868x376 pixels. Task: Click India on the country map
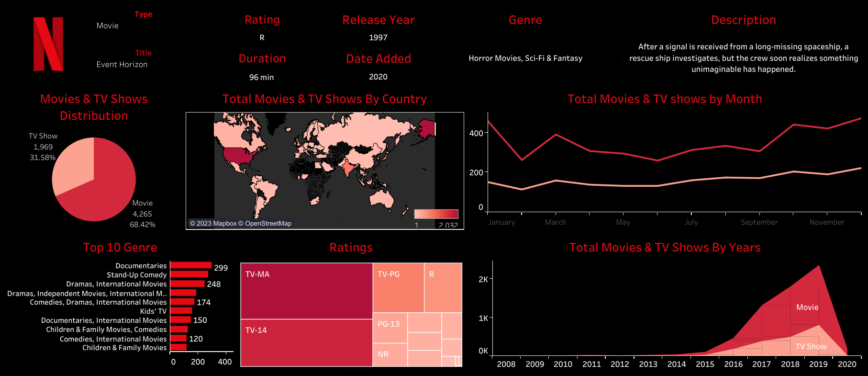pyautogui.click(x=348, y=168)
